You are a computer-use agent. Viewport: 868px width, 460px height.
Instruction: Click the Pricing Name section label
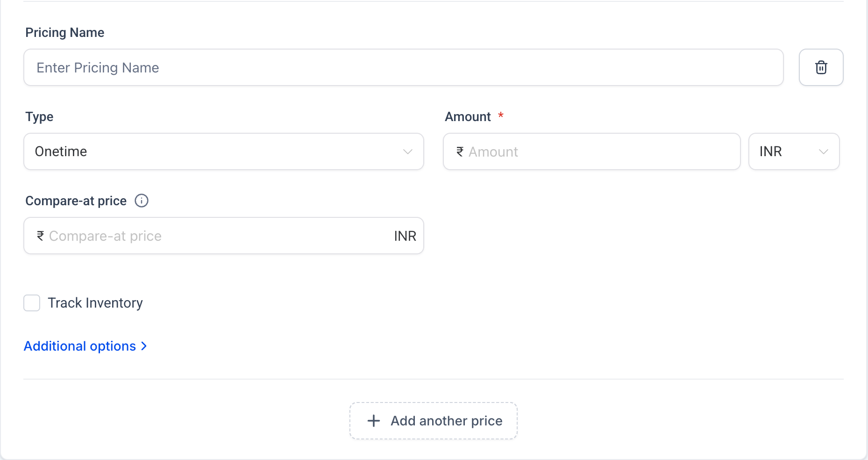click(64, 32)
